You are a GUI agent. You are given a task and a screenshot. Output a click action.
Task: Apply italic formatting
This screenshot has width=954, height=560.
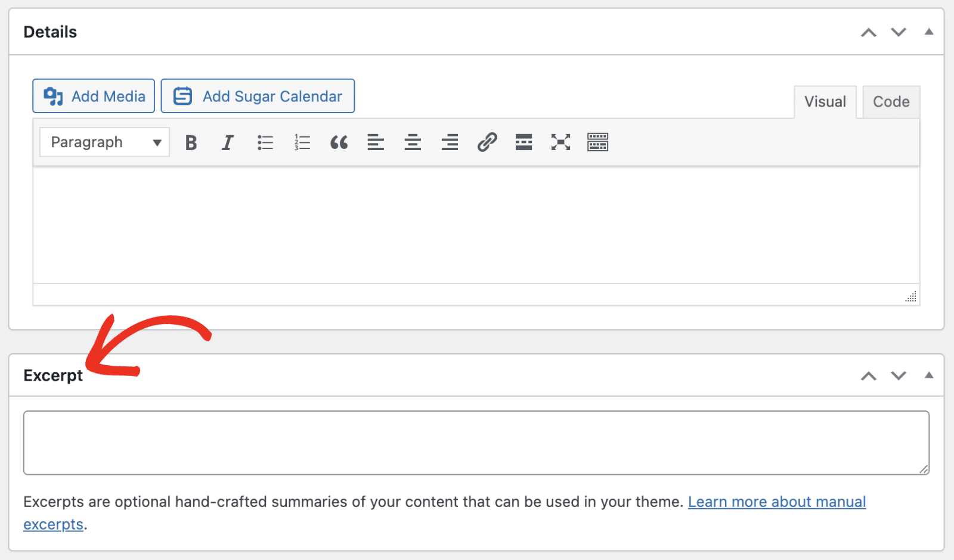click(227, 142)
